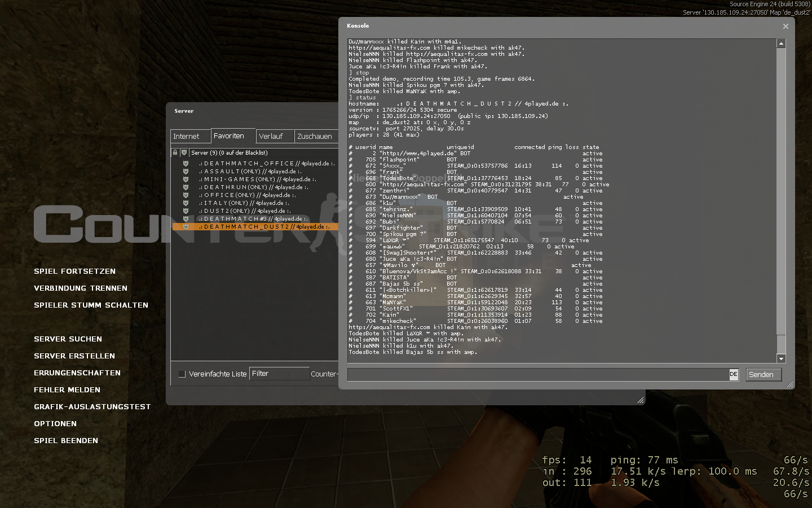Click shield icon of ASSAULT (ONLY) server
Screen dimensions: 812x508
point(186,172)
